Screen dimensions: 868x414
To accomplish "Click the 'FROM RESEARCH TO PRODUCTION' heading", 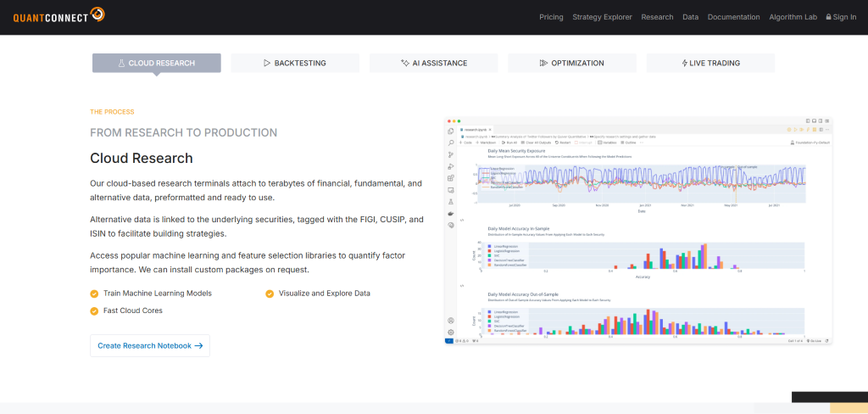I will [184, 133].
